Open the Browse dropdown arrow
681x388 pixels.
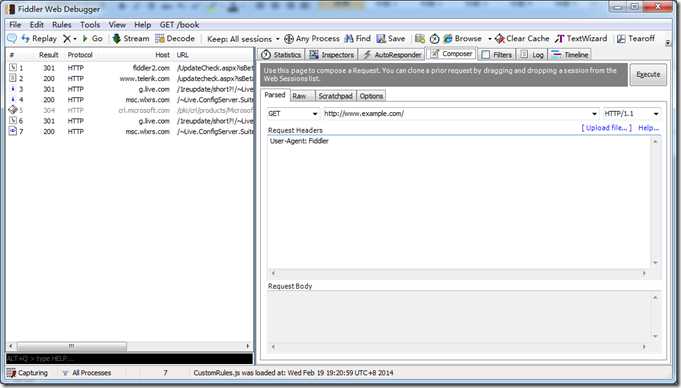(x=489, y=39)
